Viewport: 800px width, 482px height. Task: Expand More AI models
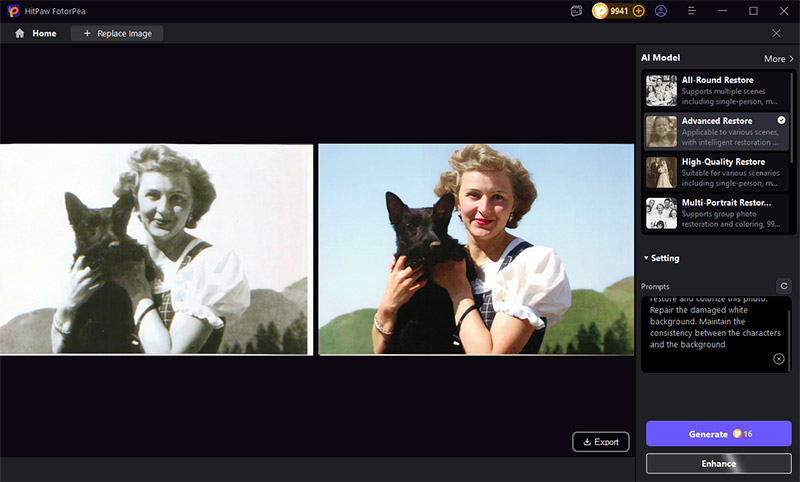point(779,59)
